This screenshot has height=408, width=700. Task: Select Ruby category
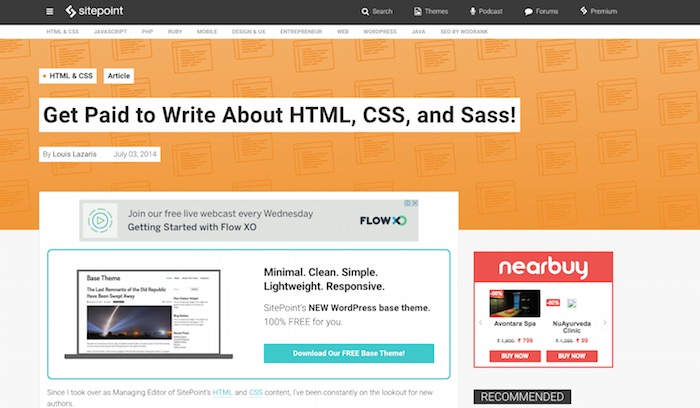click(175, 32)
